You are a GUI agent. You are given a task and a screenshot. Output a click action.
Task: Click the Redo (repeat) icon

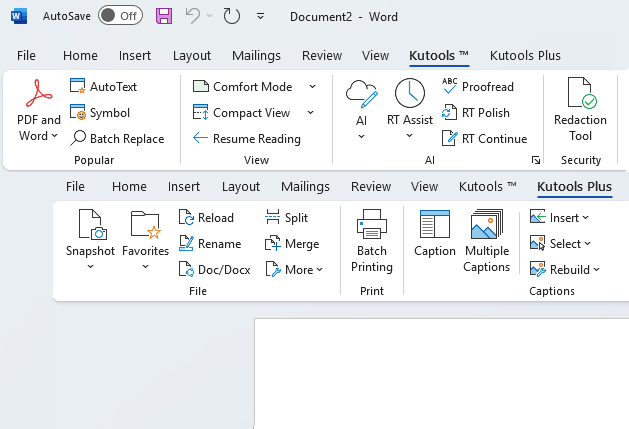(x=231, y=16)
